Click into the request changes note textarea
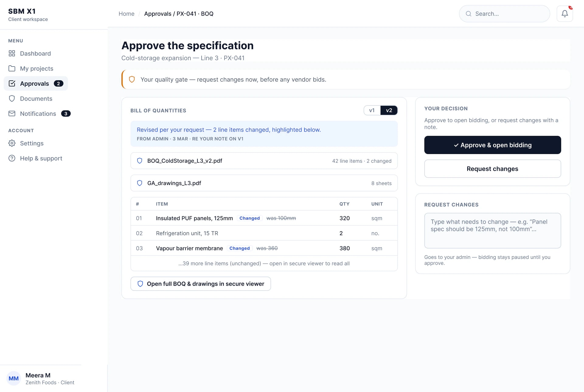Screen dimensions: 584x392 tap(492, 231)
